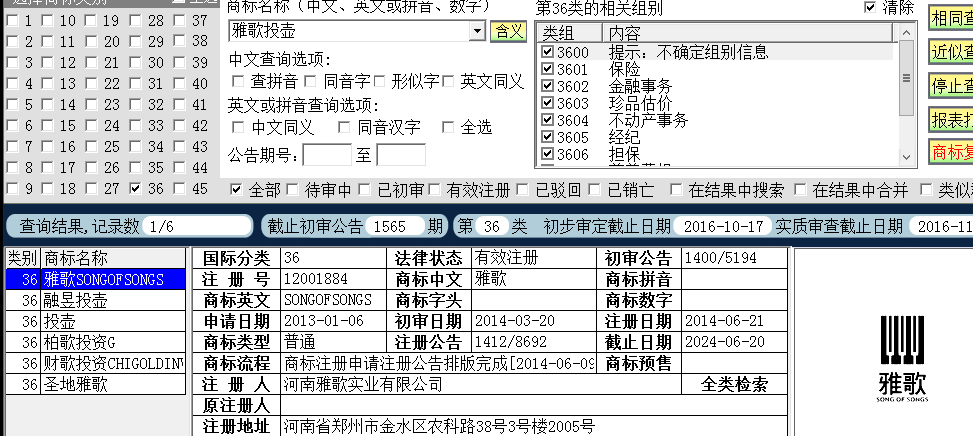
Task: Select result row 雅歌SONGOFSONGS
Action: pyautogui.click(x=96, y=280)
